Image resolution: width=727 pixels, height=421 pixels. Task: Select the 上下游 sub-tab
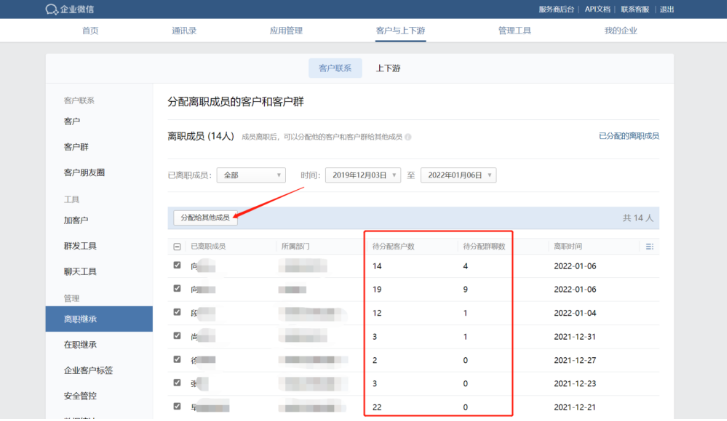[x=388, y=69]
